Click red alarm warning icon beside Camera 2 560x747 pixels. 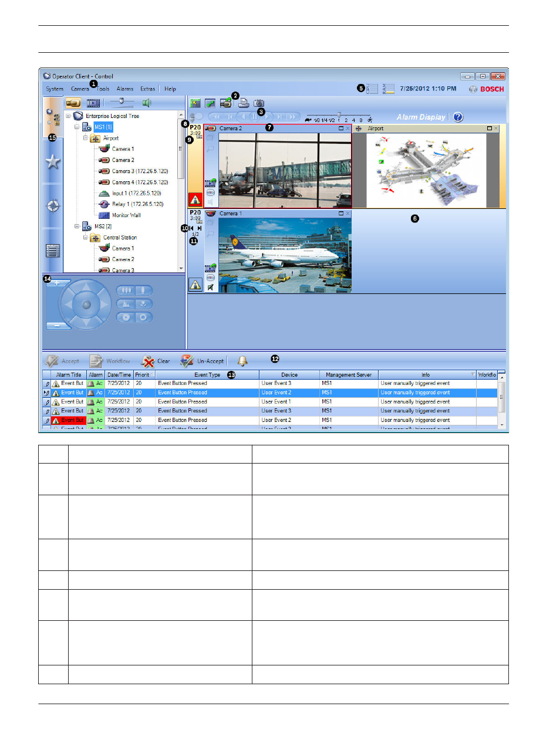(x=195, y=200)
